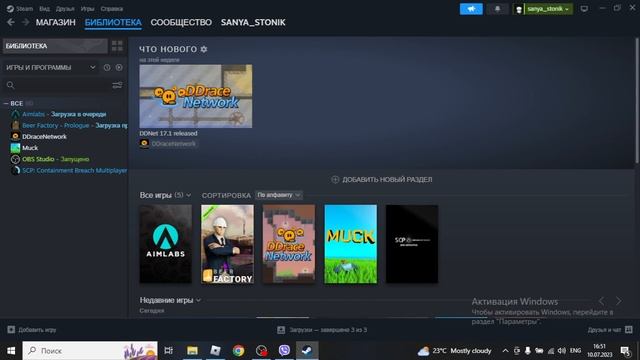Switch to the МАГАЗИН tab
Screen dimensions: 640x360
pos(56,22)
